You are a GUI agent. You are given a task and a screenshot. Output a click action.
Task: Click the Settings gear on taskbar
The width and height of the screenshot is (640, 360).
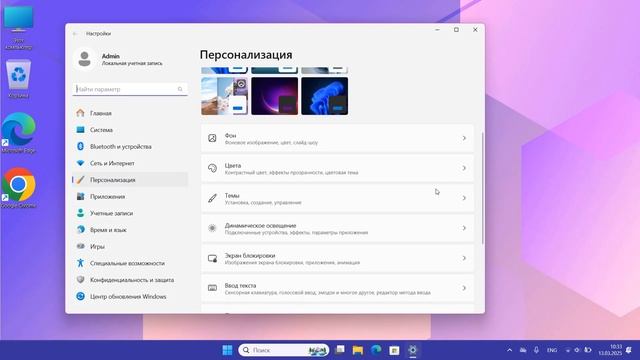413,350
